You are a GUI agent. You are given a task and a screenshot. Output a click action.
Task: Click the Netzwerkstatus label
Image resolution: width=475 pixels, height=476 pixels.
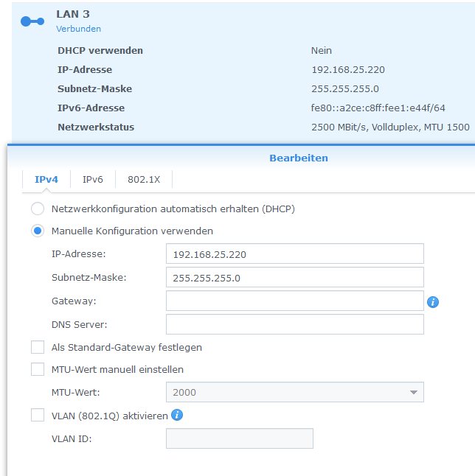(x=96, y=127)
